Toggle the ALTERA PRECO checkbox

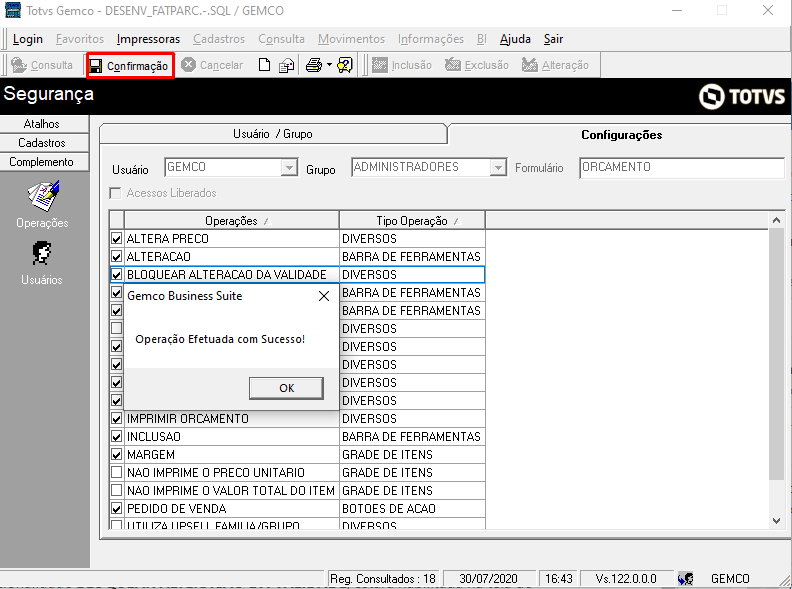[x=117, y=238]
